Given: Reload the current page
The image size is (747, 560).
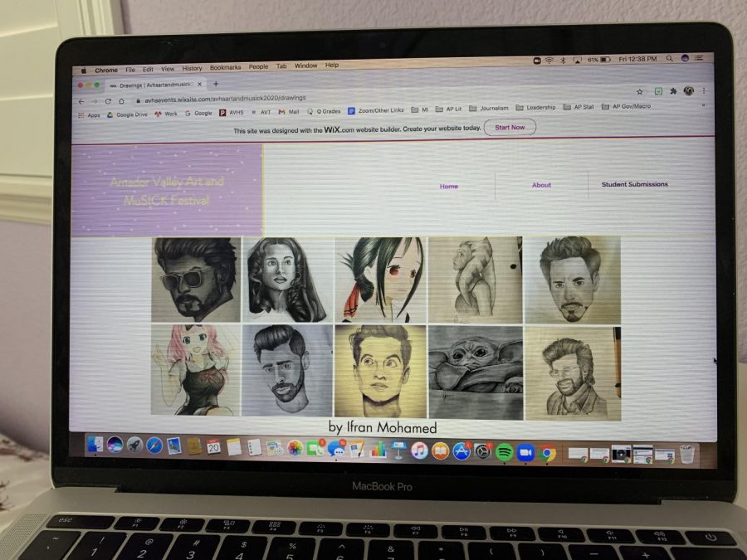Looking at the screenshot, I should pos(108,101).
